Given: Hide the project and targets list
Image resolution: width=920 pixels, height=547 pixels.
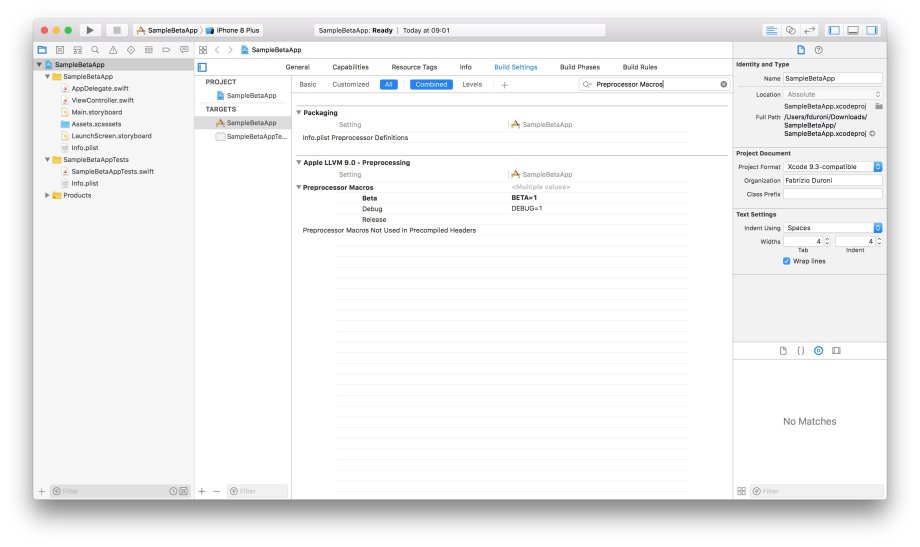Looking at the screenshot, I should (x=202, y=67).
